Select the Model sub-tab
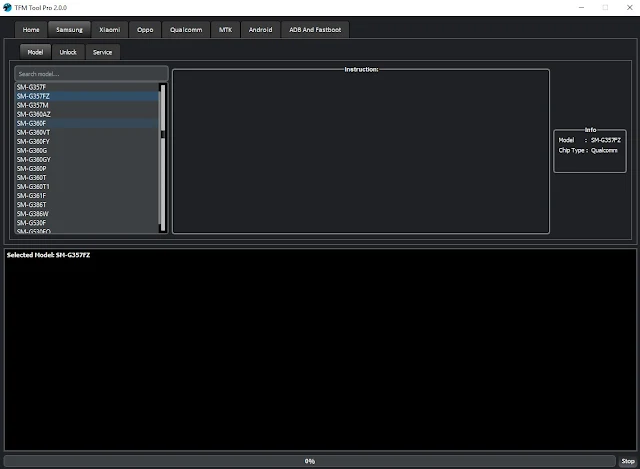640x469 pixels. pyautogui.click(x=35, y=52)
